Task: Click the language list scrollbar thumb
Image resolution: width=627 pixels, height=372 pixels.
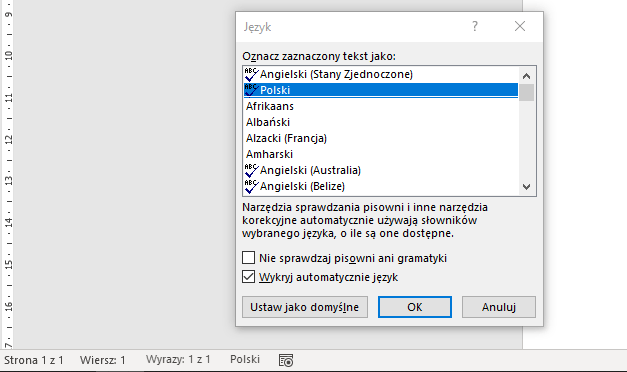Action: click(526, 92)
